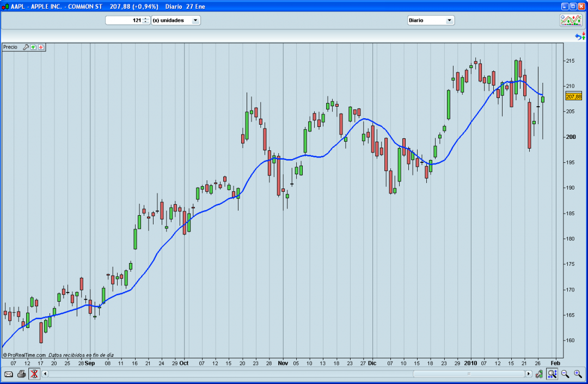Click the scrollbar left arrow button
Viewport: 588px width, 384px height.
(45, 374)
